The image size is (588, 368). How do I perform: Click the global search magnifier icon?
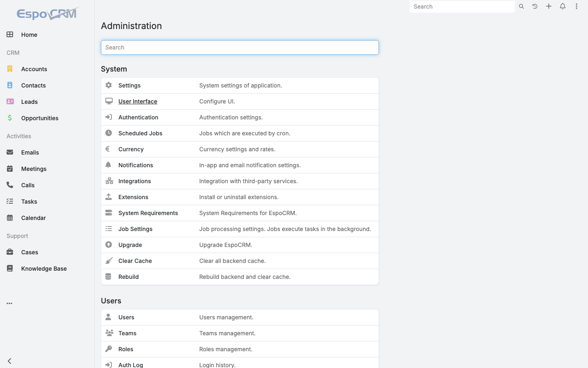pos(521,7)
